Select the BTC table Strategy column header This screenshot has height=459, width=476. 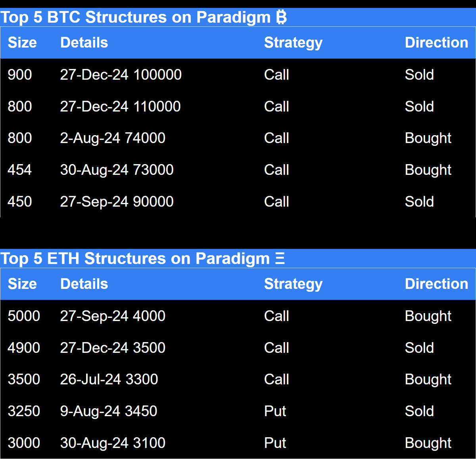point(294,43)
